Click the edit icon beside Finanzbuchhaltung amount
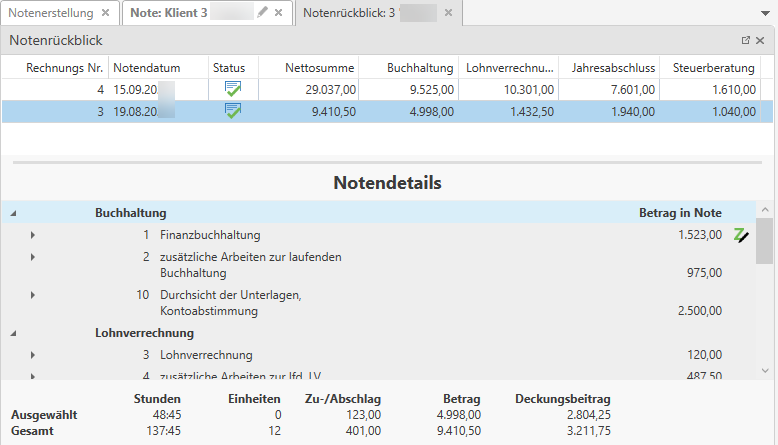Image resolution: width=778 pixels, height=445 pixels. tap(741, 235)
